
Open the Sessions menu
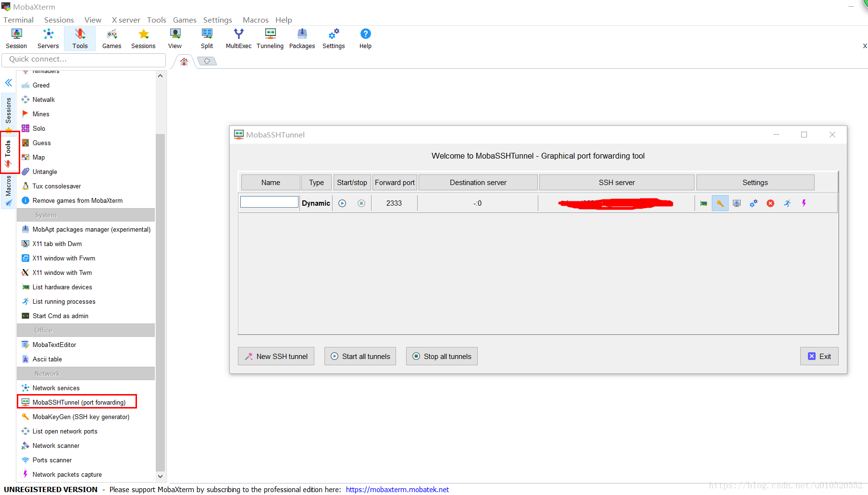(59, 20)
